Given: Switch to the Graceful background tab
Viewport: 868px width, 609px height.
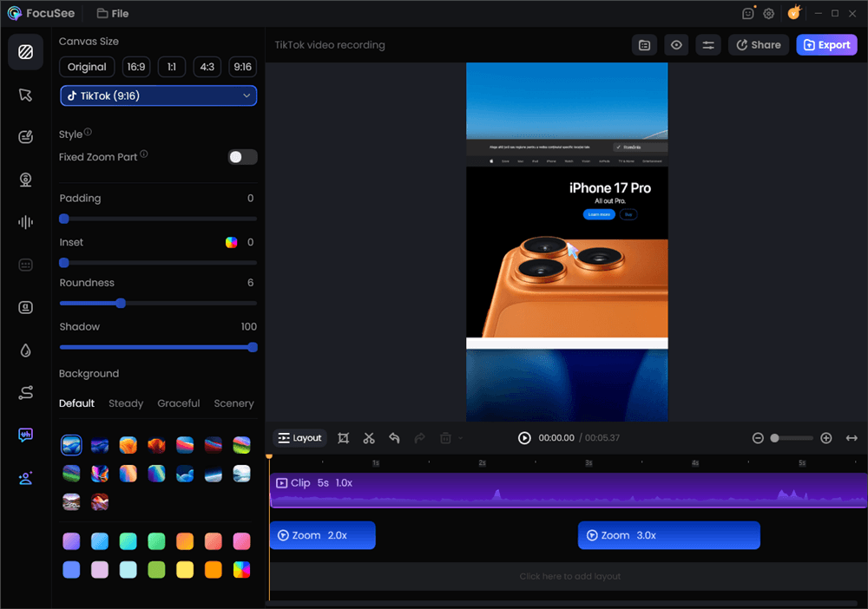Looking at the screenshot, I should (x=178, y=403).
